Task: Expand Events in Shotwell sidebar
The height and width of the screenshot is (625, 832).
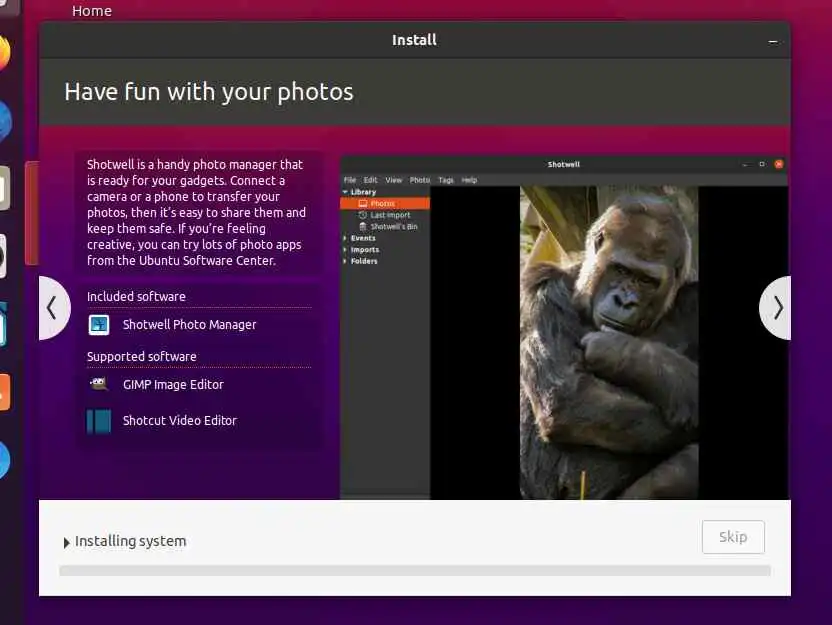Action: tap(345, 238)
